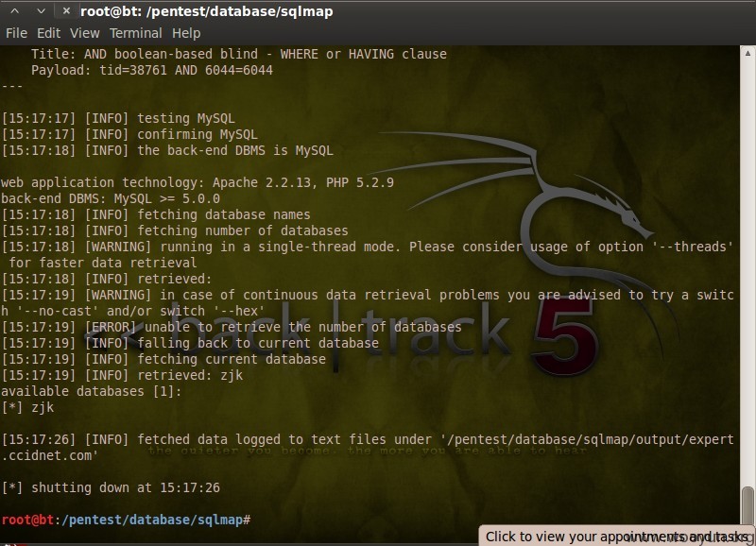Click the line 'falling back to current database'

190,343
